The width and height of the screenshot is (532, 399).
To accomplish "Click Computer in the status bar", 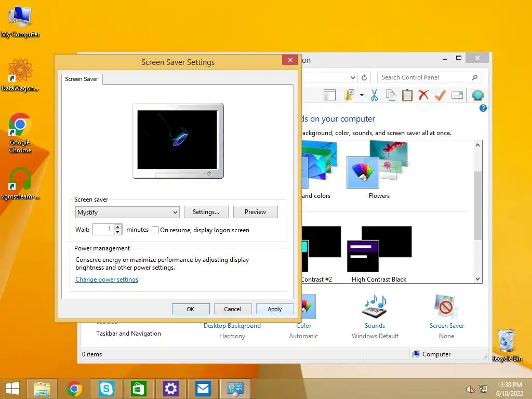I will point(431,354).
